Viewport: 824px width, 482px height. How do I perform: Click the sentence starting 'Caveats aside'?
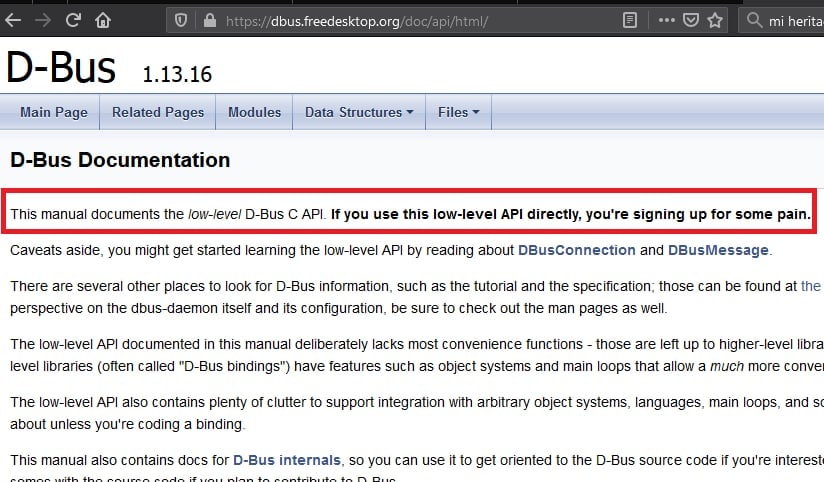[x=391, y=250]
